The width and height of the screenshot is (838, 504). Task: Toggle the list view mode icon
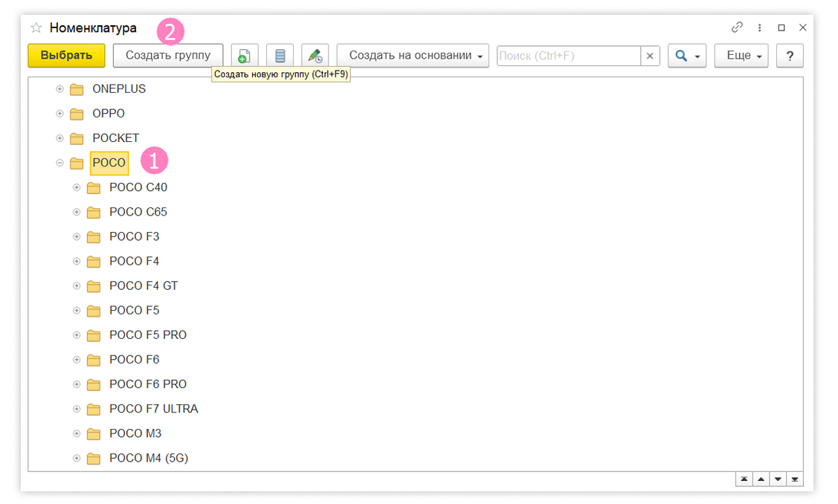pyautogui.click(x=280, y=56)
